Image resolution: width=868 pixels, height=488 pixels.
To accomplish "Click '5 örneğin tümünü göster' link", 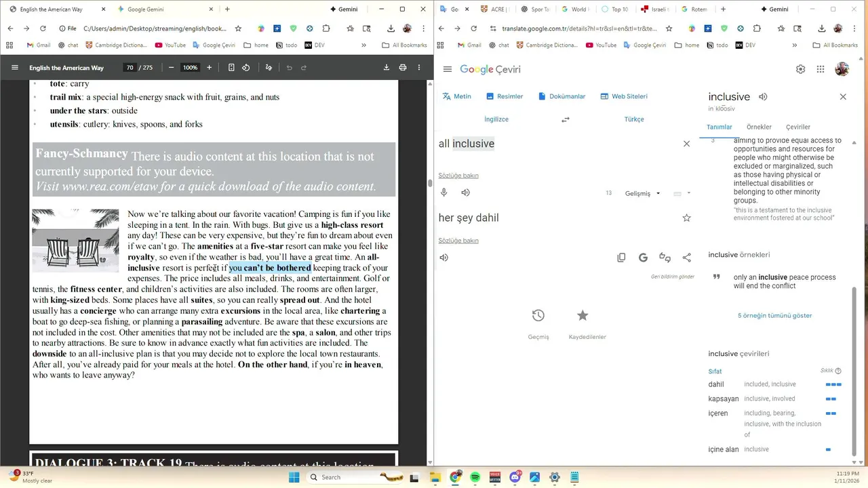I will [x=774, y=315].
